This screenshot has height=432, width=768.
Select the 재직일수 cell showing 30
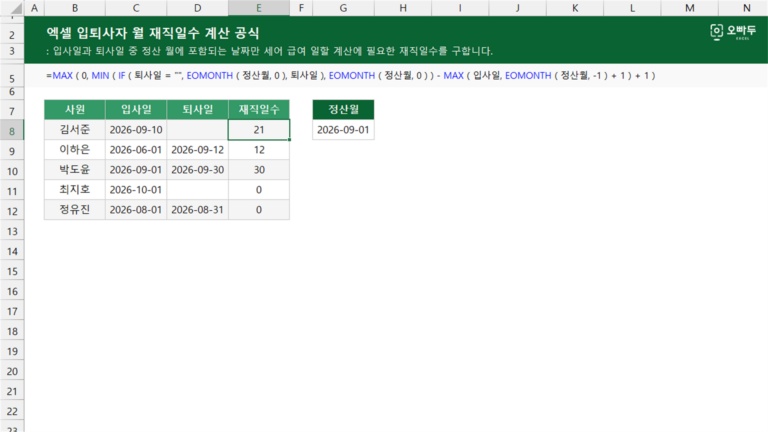point(259,170)
